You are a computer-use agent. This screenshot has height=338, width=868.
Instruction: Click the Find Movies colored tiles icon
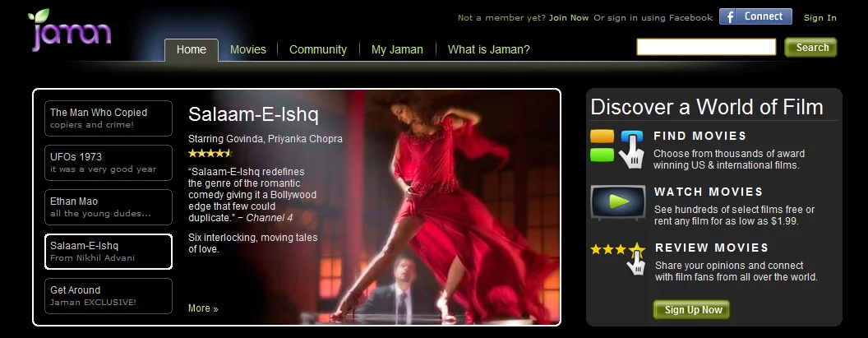(x=617, y=148)
